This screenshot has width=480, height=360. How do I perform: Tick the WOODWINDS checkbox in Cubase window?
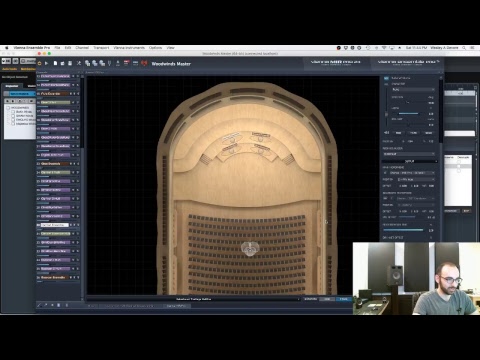[x=8, y=108]
